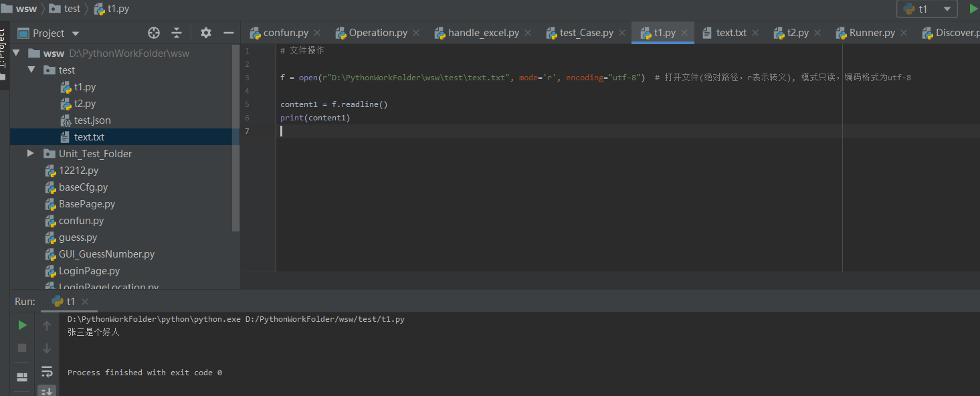Open Project panel settings gear

[x=206, y=33]
